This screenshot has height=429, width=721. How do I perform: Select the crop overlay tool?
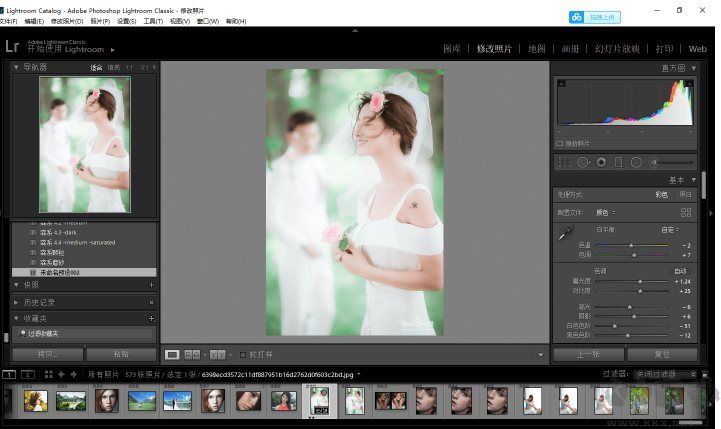coord(564,162)
